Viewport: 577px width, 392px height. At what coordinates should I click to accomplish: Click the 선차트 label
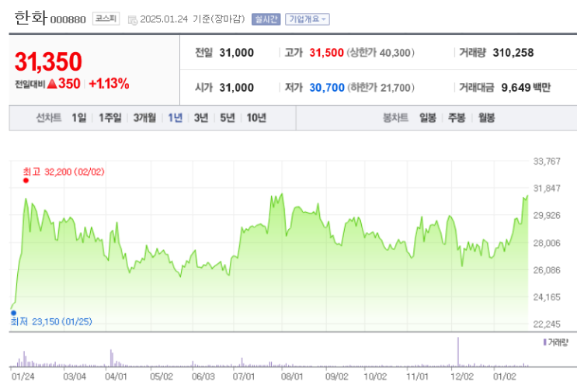coord(49,118)
